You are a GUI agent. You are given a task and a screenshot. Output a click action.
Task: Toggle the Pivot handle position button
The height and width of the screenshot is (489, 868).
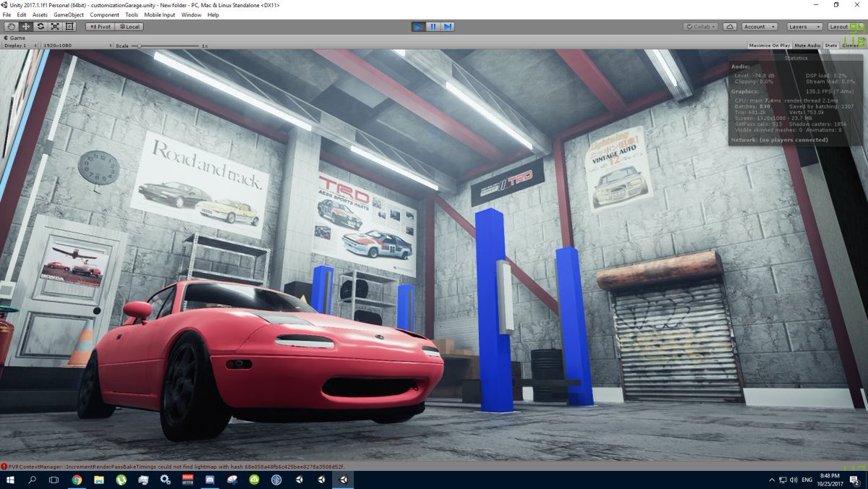click(100, 27)
